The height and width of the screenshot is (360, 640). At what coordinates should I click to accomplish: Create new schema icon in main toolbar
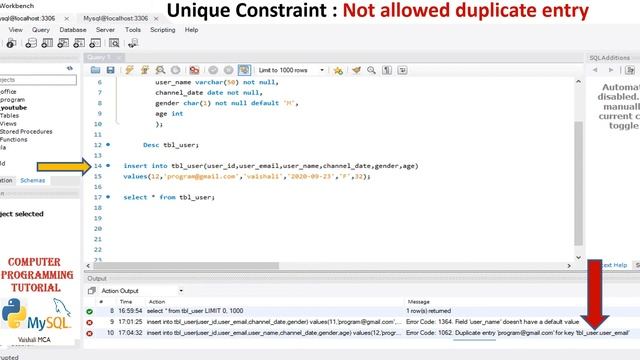[x=31, y=43]
